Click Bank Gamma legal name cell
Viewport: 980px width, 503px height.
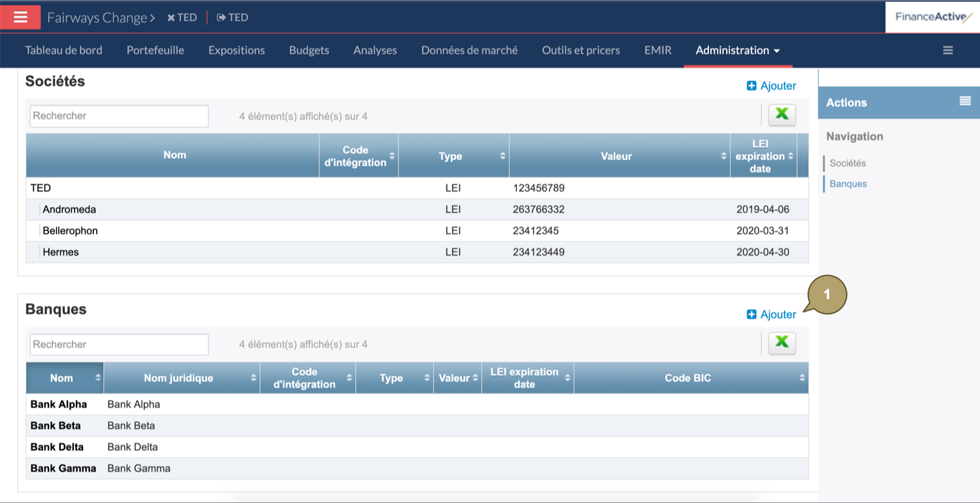tap(139, 468)
